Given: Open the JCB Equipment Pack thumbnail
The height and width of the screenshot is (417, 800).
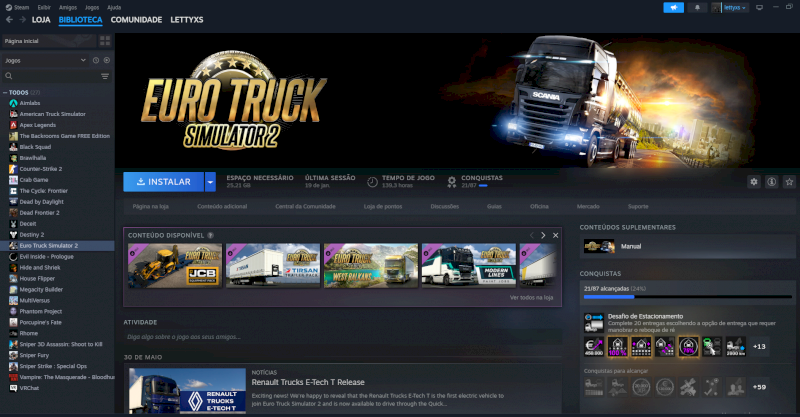Looking at the screenshot, I should click(175, 265).
